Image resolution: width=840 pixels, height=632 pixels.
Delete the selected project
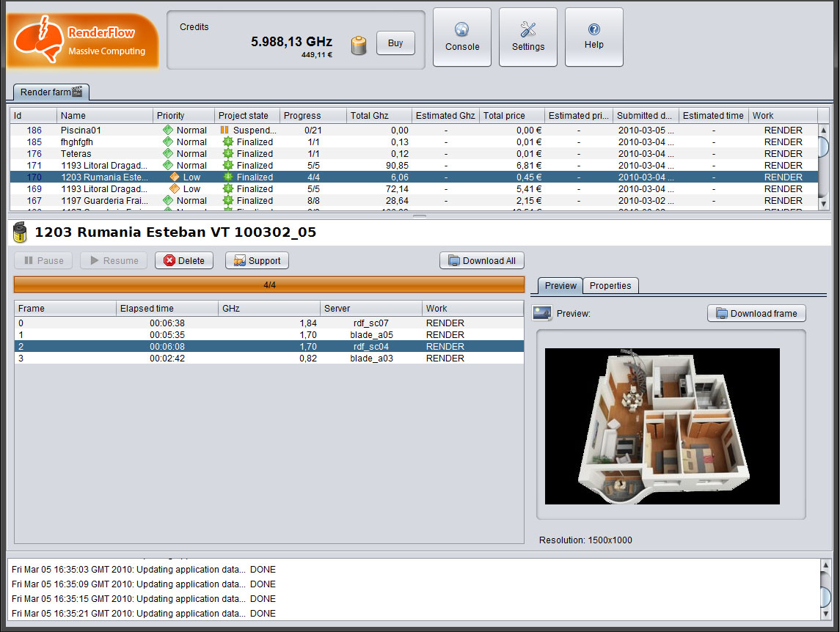183,260
